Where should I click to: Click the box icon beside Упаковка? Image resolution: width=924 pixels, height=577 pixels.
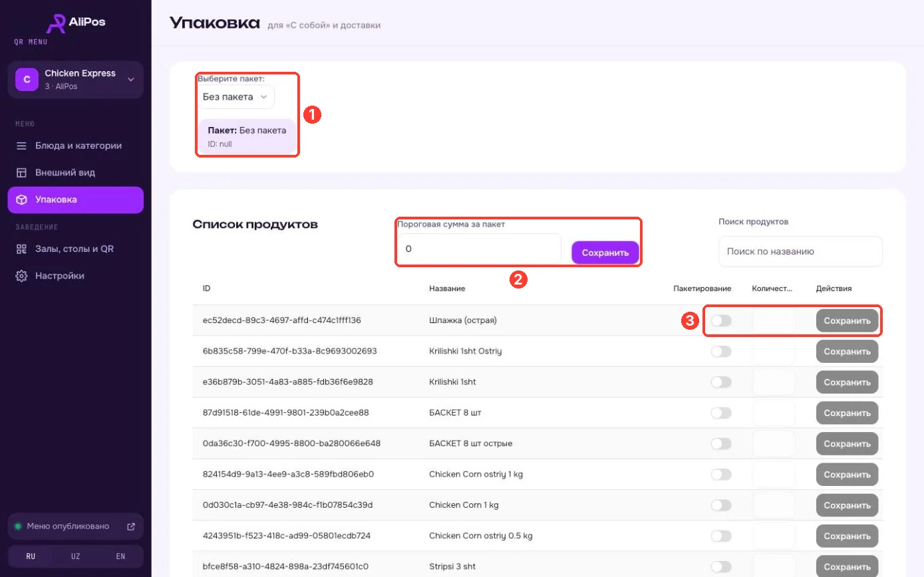(x=22, y=200)
